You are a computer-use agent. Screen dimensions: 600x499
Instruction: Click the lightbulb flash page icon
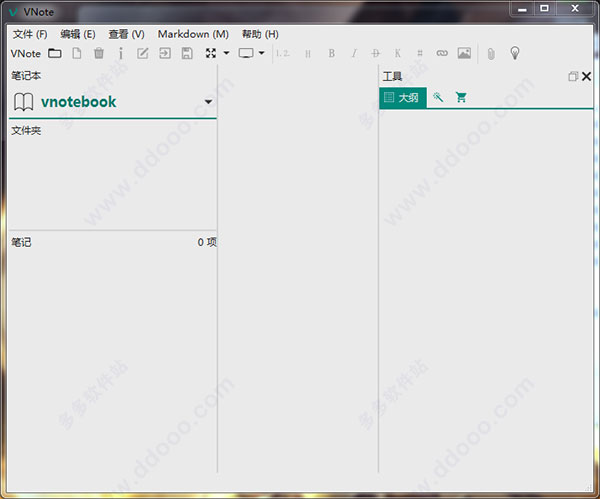point(515,53)
